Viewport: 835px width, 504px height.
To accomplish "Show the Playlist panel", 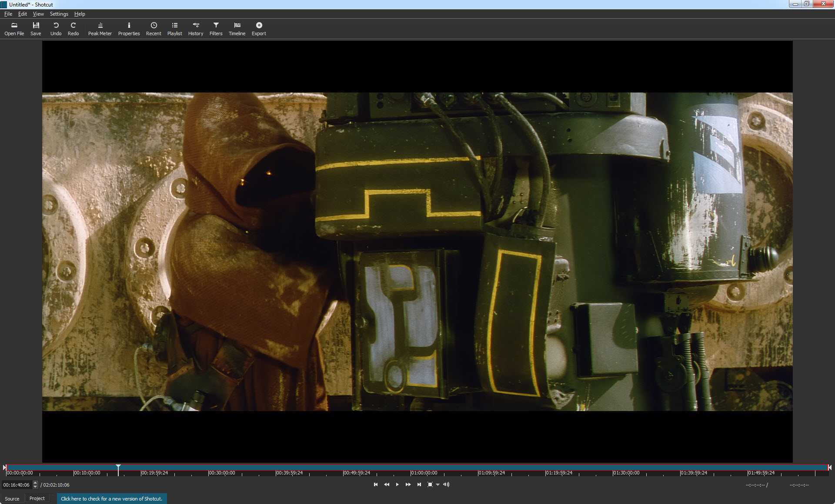I will point(175,29).
